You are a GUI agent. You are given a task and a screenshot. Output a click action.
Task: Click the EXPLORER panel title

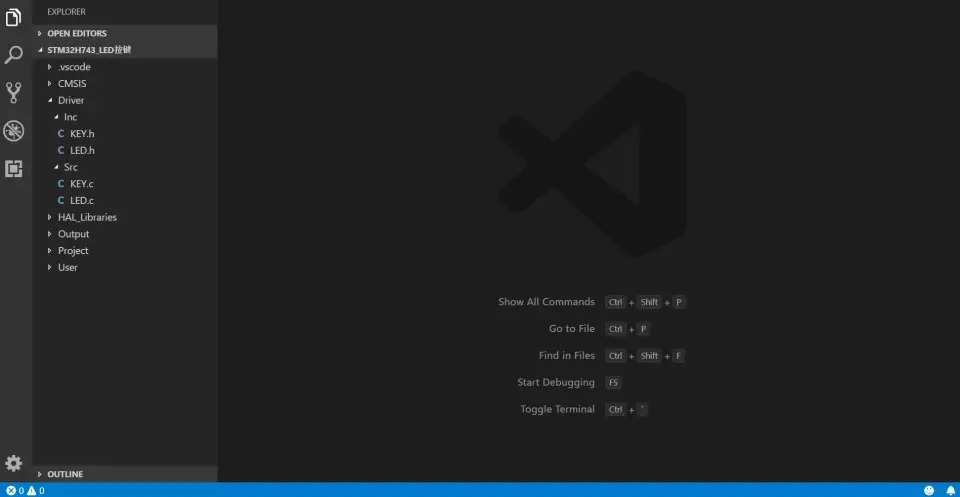(67, 12)
